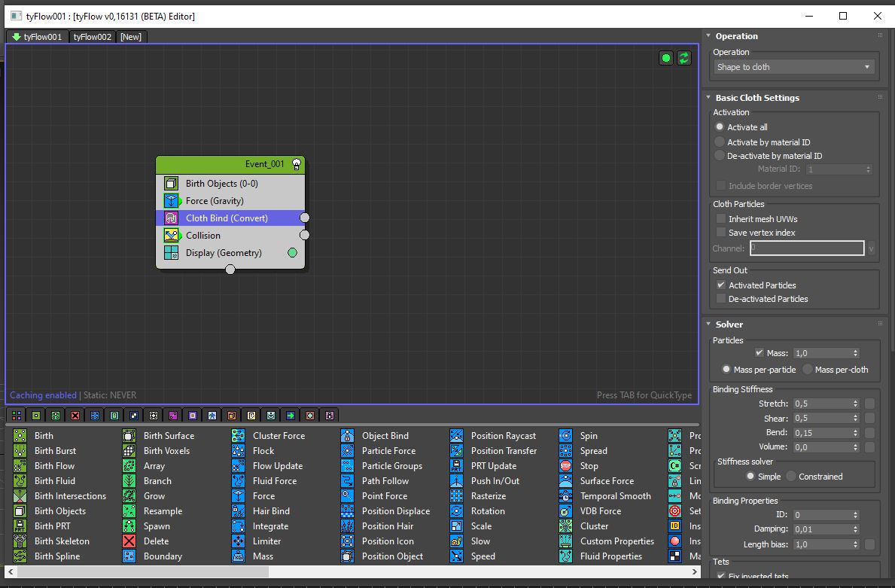Select the Cluster Force operator icon
Image resolution: width=895 pixels, height=588 pixels.
click(x=239, y=436)
